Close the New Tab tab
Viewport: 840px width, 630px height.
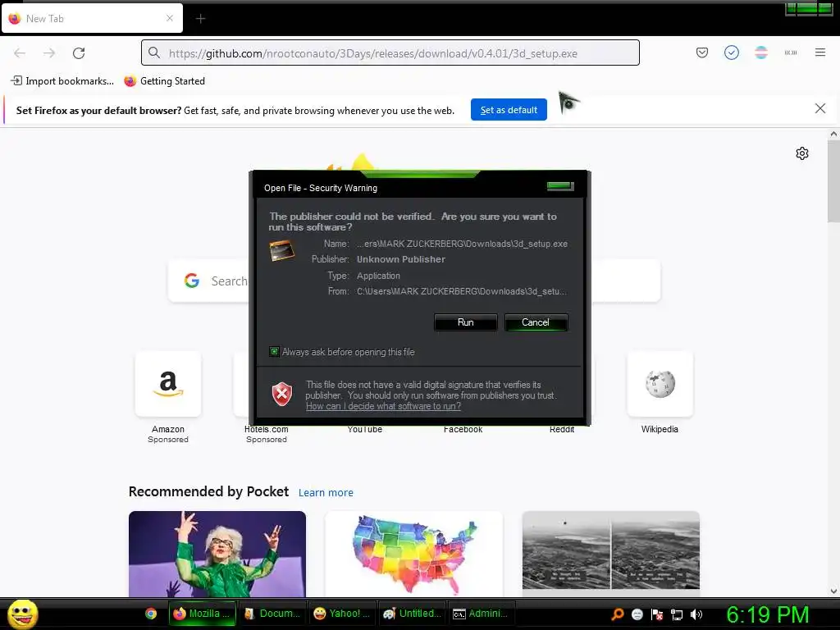click(x=170, y=18)
